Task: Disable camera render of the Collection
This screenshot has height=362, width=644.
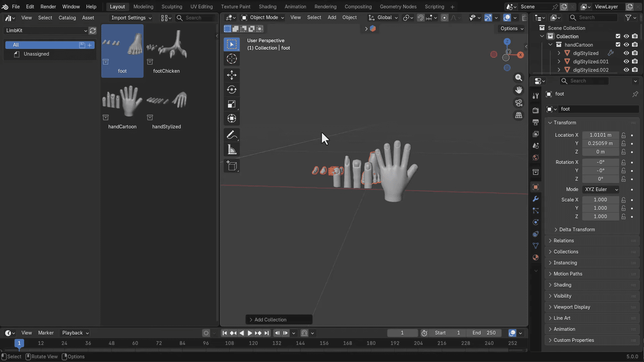Action: 635,36
